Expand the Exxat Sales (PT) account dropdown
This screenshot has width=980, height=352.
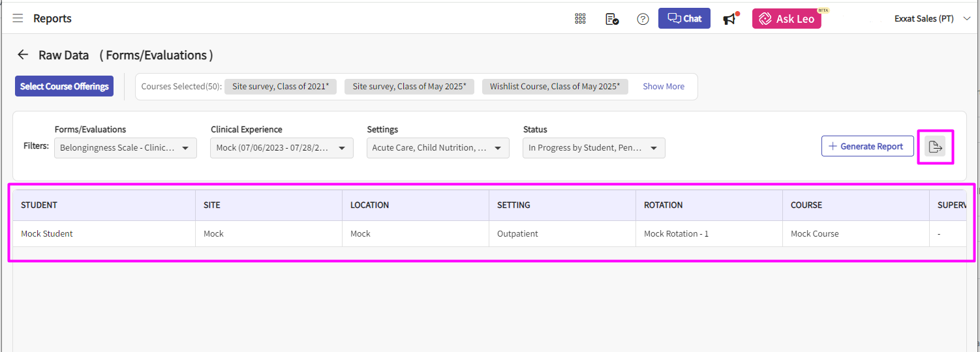[x=932, y=19]
